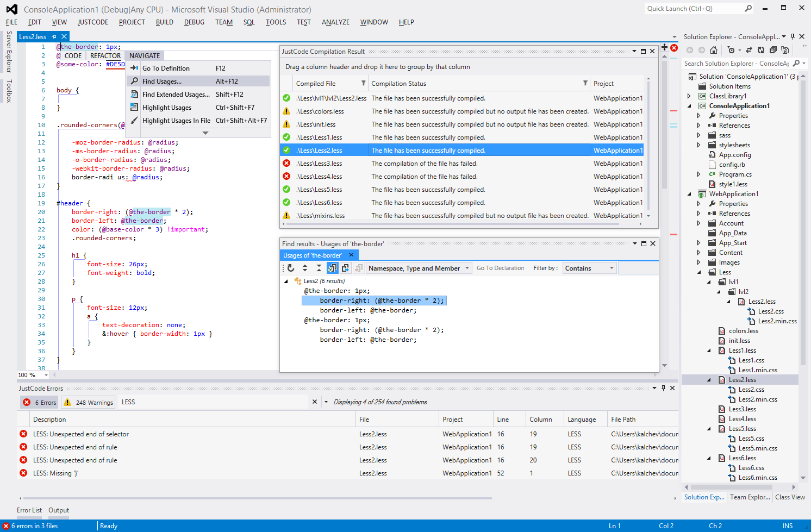The width and height of the screenshot is (811, 532).
Task: Toggle the 6 Errors filter button
Action: tap(39, 402)
